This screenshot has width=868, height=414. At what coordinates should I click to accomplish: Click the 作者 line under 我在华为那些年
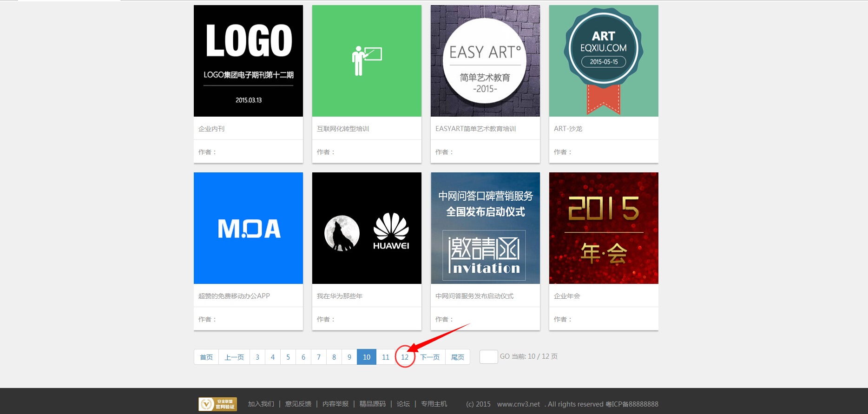coord(326,319)
